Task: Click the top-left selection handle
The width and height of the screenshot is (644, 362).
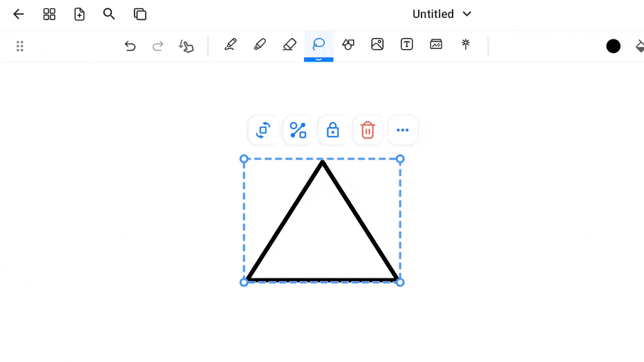Action: [x=244, y=159]
